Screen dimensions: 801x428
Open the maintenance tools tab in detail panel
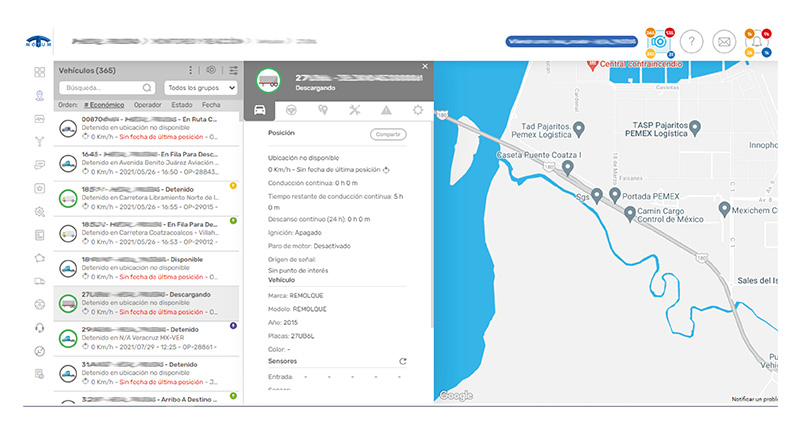(x=355, y=110)
